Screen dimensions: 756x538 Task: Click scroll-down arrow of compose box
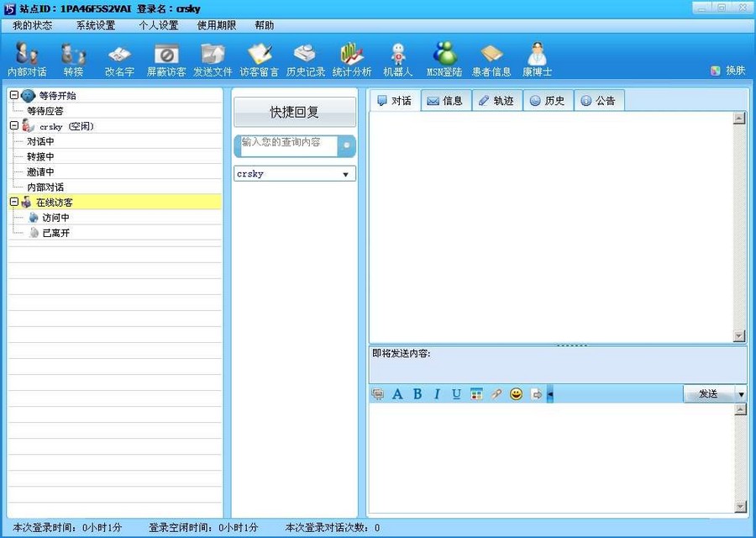(x=741, y=506)
